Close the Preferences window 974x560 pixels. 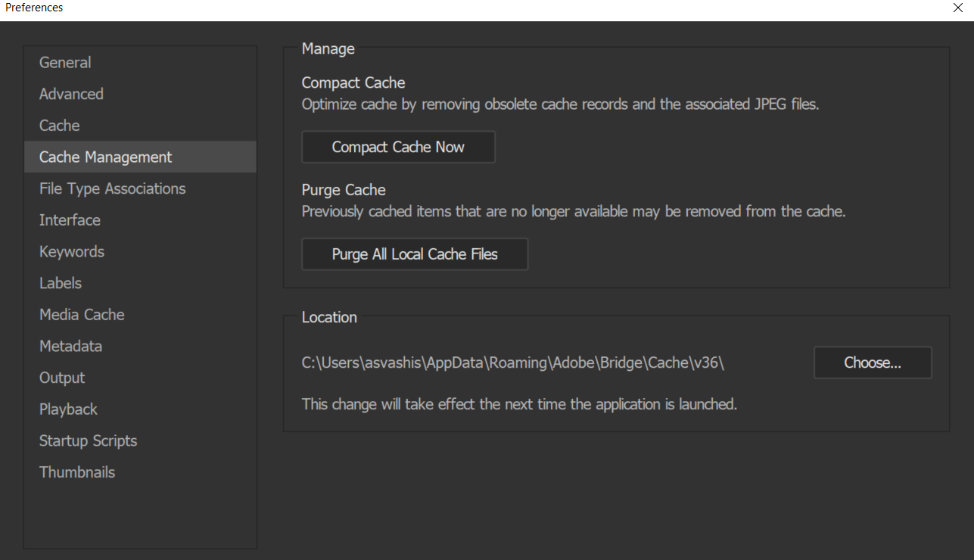point(957,8)
